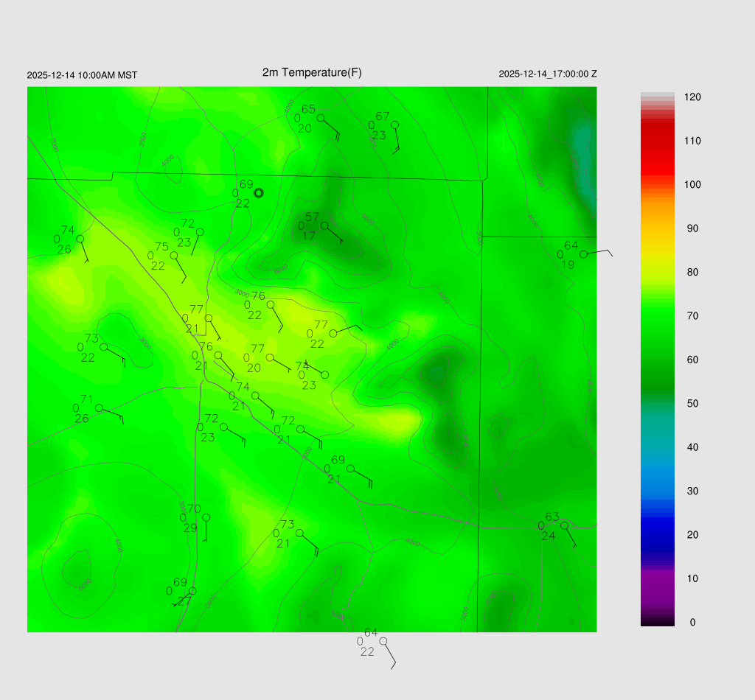Click the 63 degree station circle
The height and width of the screenshot is (700, 755).
tap(564, 525)
